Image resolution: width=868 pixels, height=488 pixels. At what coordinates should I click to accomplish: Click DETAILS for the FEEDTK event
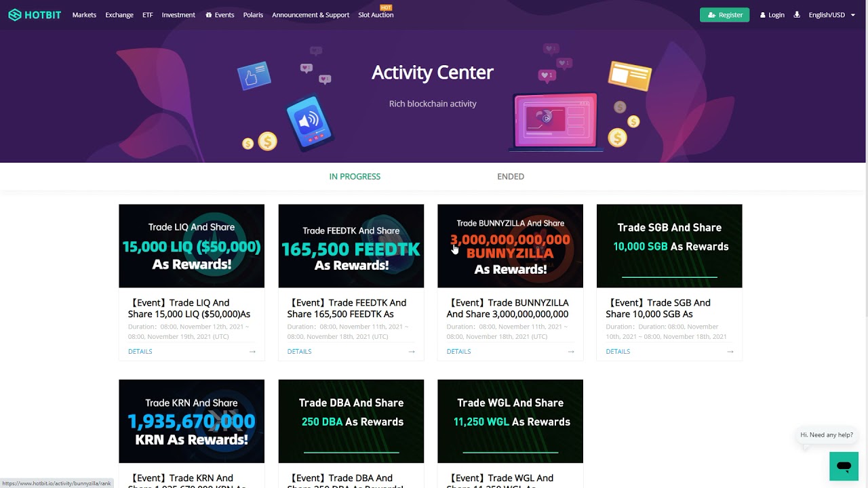(299, 351)
